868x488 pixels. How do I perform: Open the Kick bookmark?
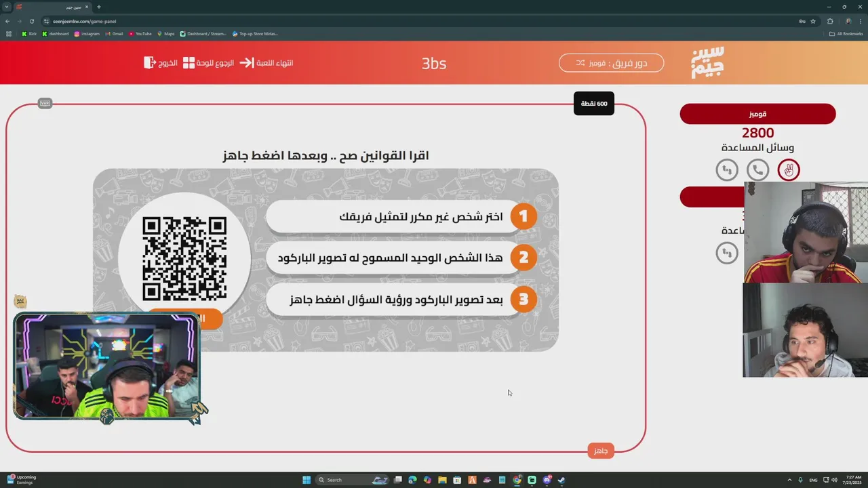[29, 33]
